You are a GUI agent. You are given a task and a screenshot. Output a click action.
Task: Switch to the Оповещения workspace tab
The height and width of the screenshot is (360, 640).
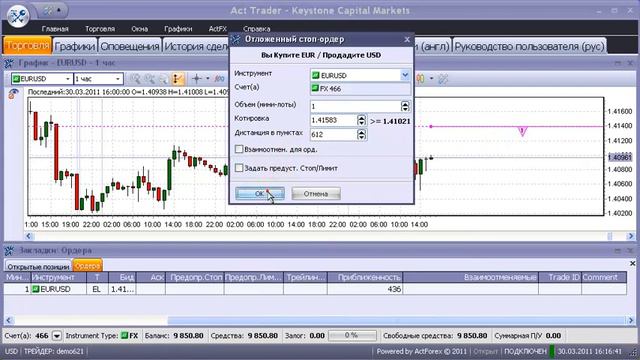130,46
